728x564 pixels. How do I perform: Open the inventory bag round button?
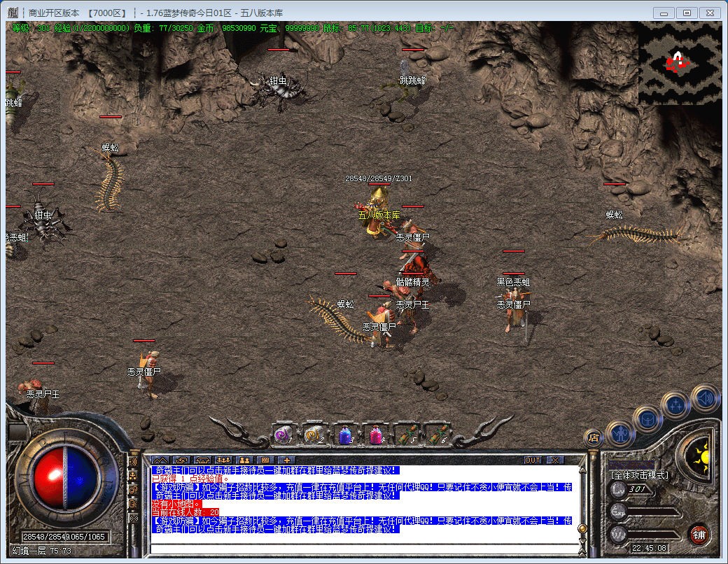pos(647,419)
